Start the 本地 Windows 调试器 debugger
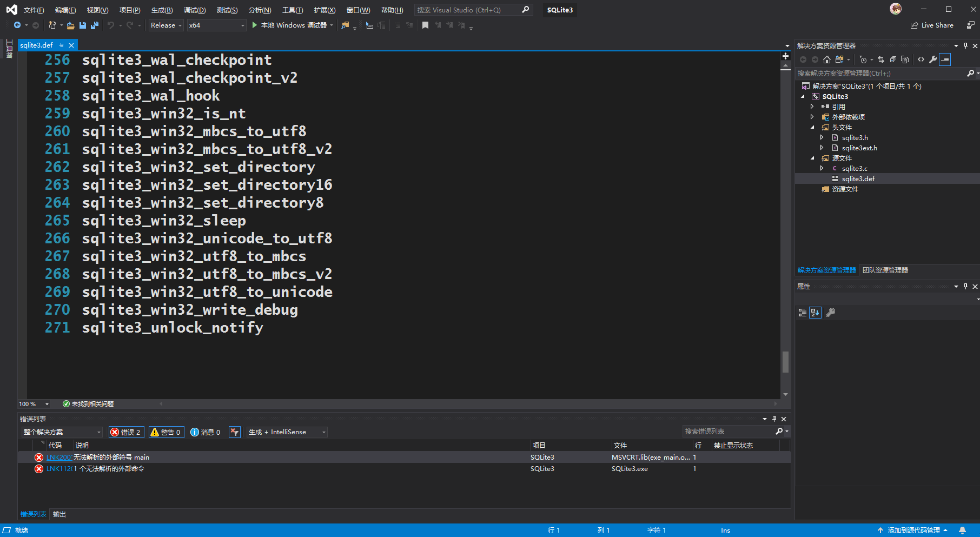This screenshot has height=537, width=980. tap(289, 25)
